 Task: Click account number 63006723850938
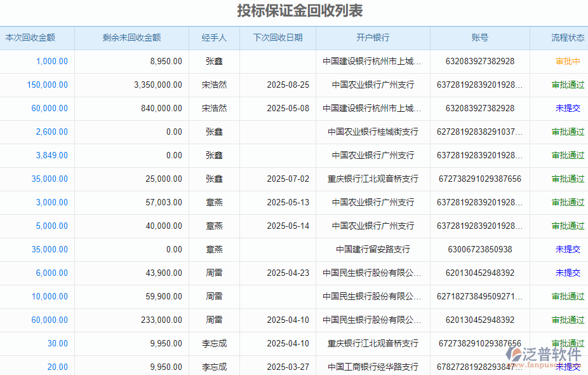479,249
